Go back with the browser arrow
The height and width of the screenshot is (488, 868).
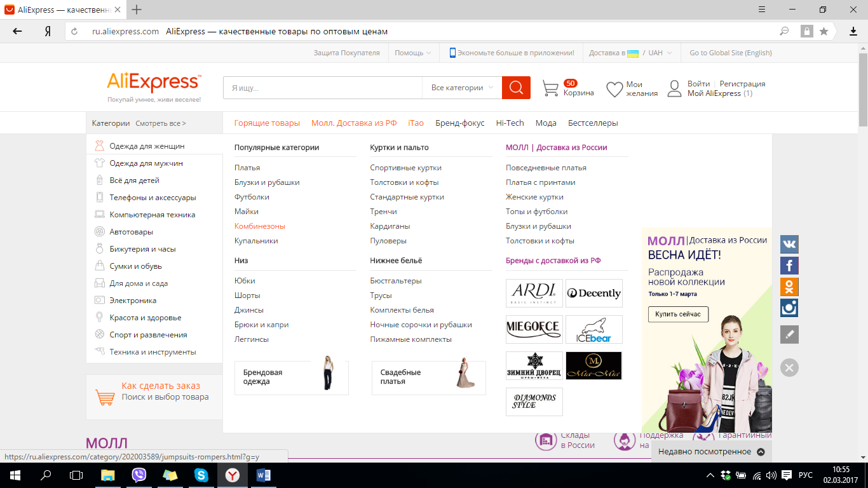17,31
